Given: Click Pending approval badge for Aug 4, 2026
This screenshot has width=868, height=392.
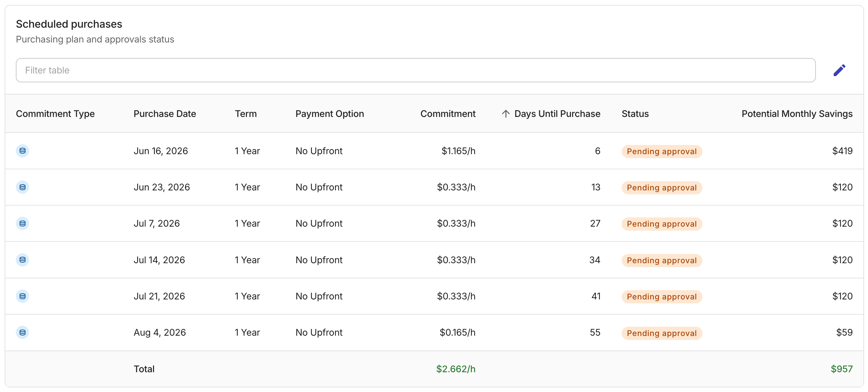Looking at the screenshot, I should click(x=662, y=333).
